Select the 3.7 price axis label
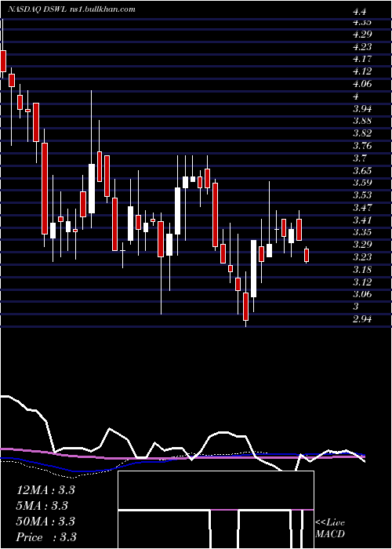392x549 pixels. [359, 158]
